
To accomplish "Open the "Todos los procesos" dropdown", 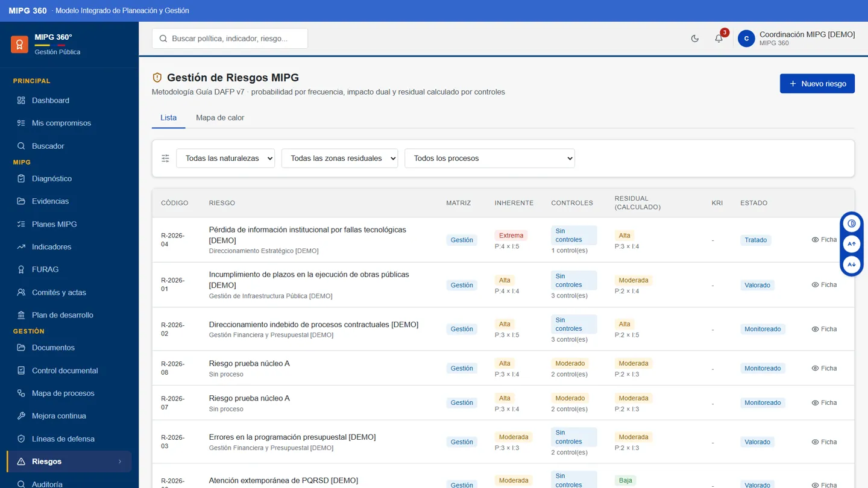I will [x=489, y=158].
